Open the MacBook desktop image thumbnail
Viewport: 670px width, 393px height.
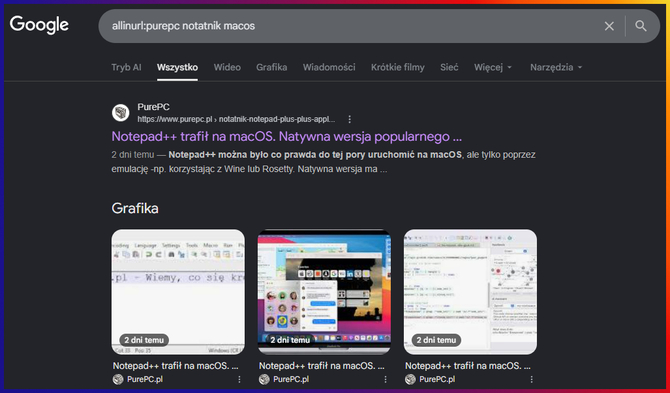click(324, 292)
